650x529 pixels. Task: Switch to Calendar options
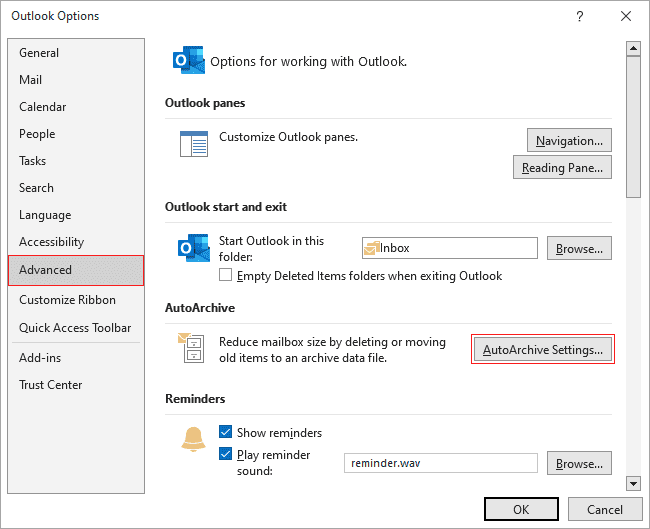click(x=76, y=107)
